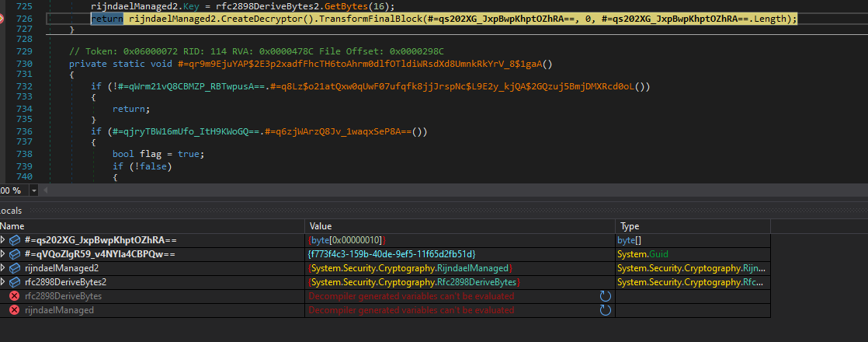
Task: Click the return statement on line 734
Action: 131,109
